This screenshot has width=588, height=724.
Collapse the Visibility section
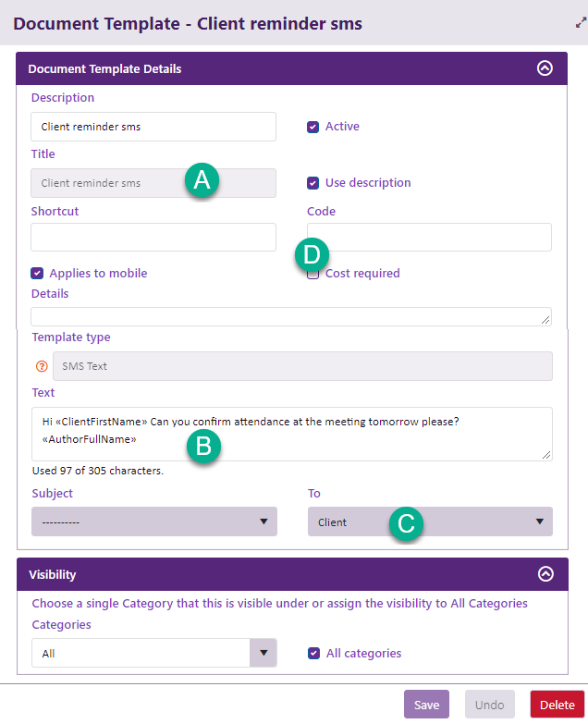pos(545,573)
